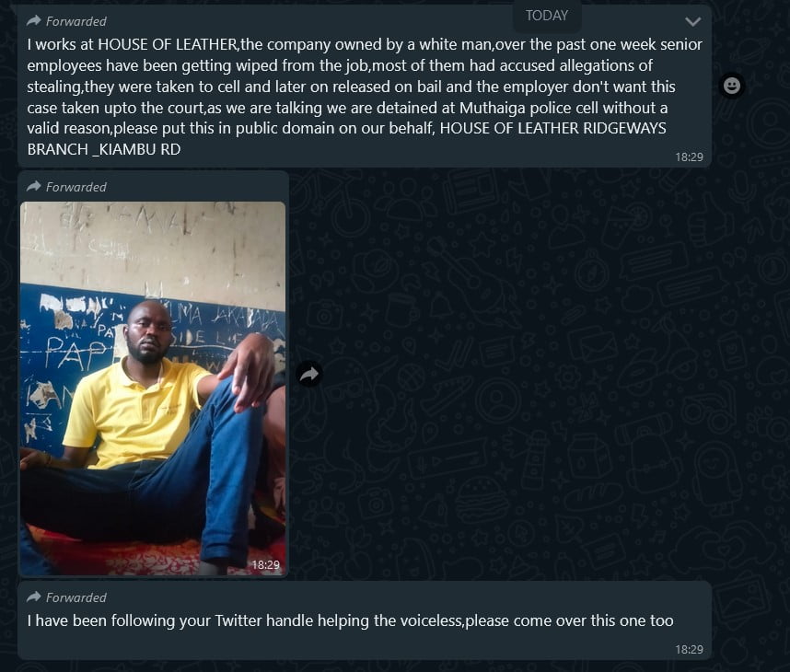Click the 18:29 timestamp on last message
Screen dimensions: 790x672
(689, 649)
